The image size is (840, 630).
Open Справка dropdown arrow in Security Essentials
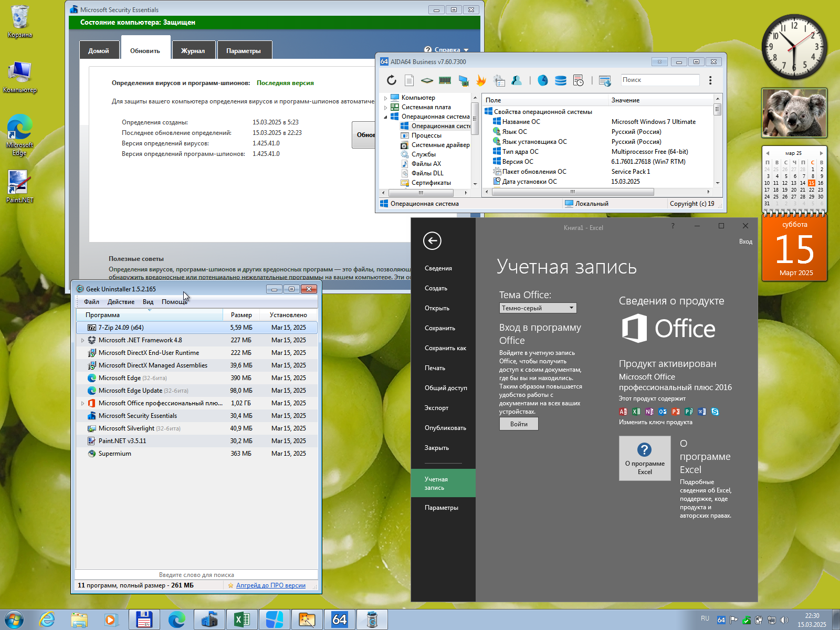[466, 50]
